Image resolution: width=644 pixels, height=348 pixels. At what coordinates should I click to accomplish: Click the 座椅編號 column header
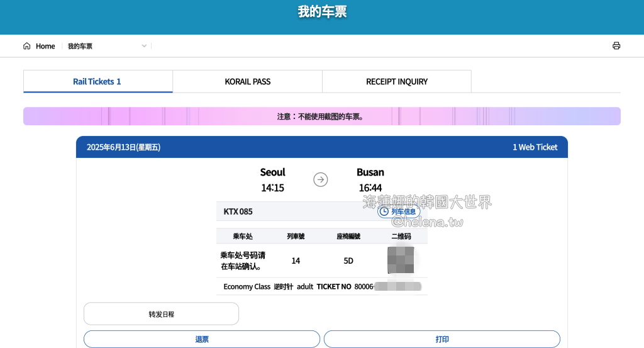tap(348, 236)
